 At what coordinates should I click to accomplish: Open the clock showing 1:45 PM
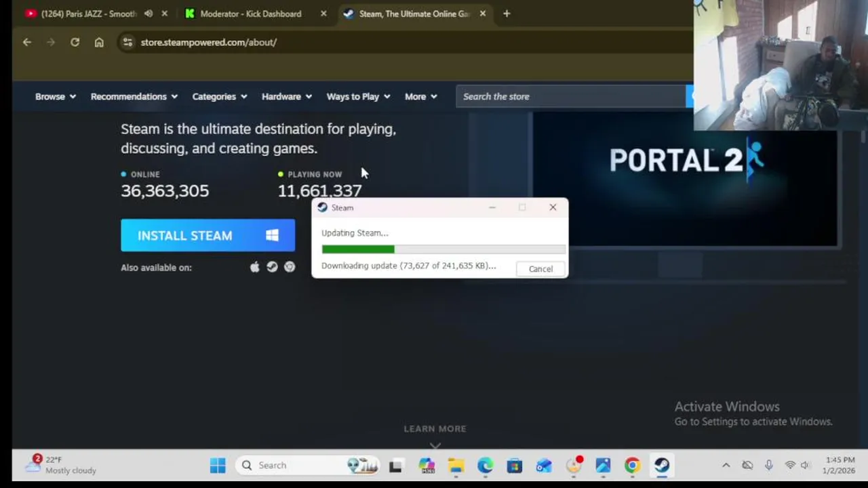click(x=840, y=465)
